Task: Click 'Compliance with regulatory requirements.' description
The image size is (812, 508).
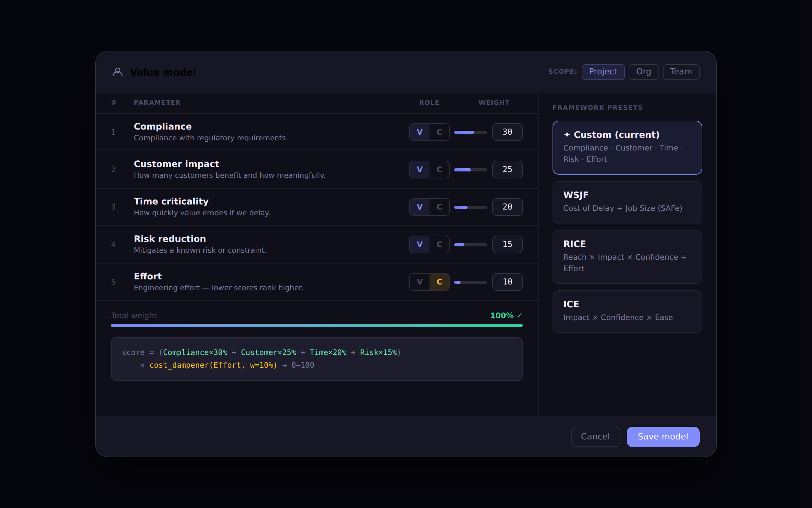Action: pyautogui.click(x=211, y=138)
